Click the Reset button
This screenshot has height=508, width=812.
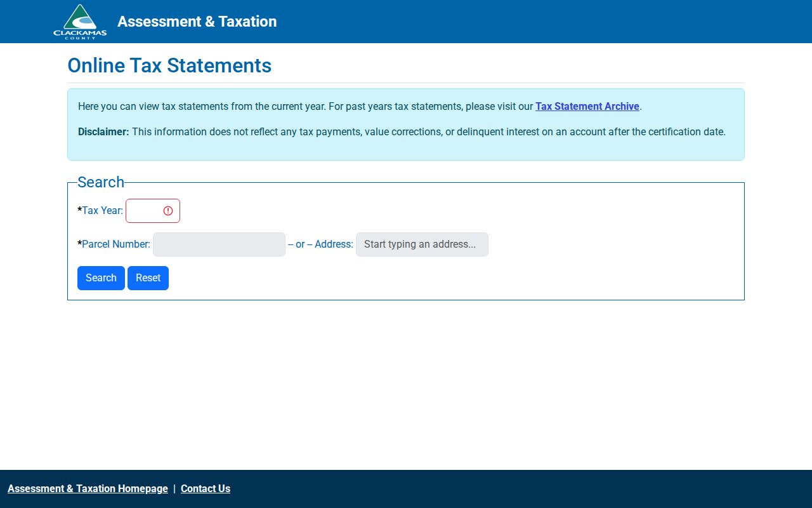(x=148, y=278)
